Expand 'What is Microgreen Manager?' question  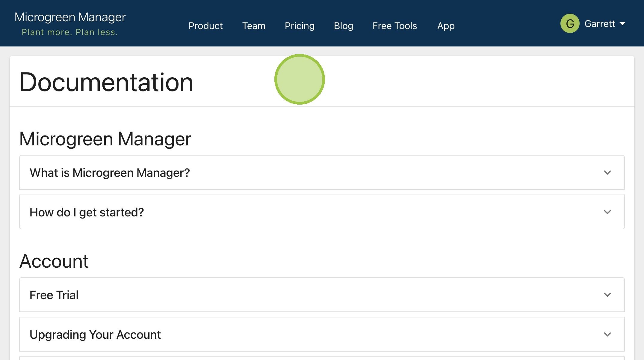[322, 172]
